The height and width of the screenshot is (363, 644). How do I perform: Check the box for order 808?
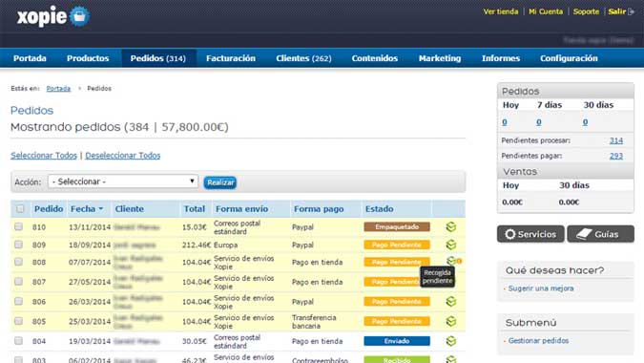click(x=18, y=262)
